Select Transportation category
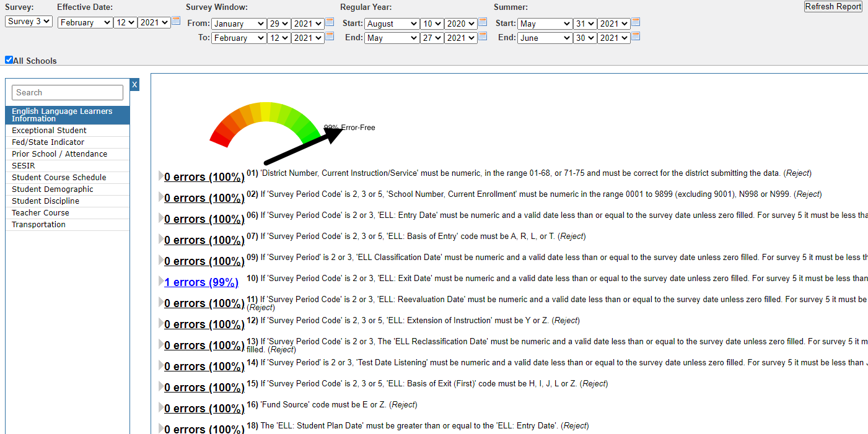The image size is (868, 434). coord(68,225)
